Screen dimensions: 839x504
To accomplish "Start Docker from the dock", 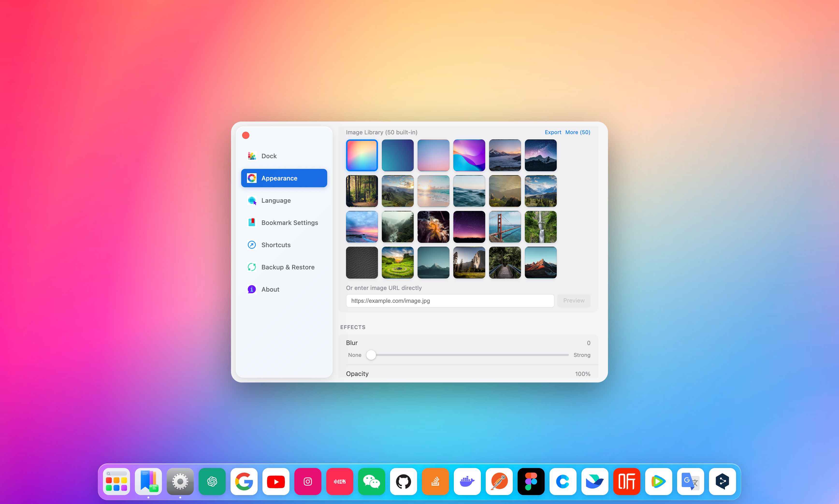I will coord(467,481).
